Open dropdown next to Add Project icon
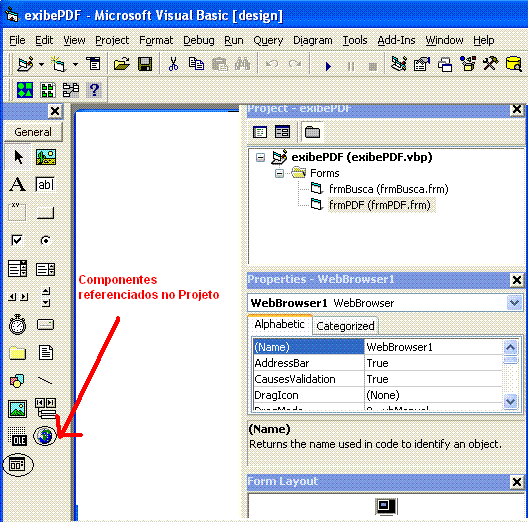The image size is (528, 522). point(41,64)
